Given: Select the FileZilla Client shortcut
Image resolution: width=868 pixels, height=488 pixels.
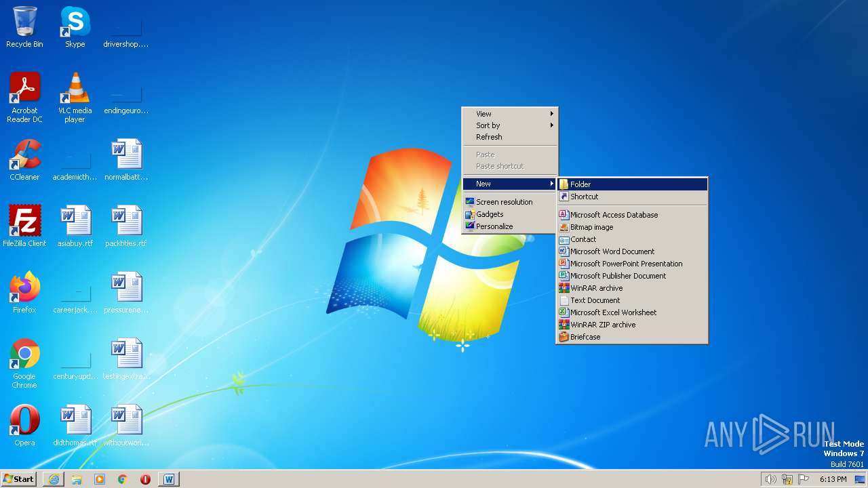Looking at the screenshot, I should 24,226.
